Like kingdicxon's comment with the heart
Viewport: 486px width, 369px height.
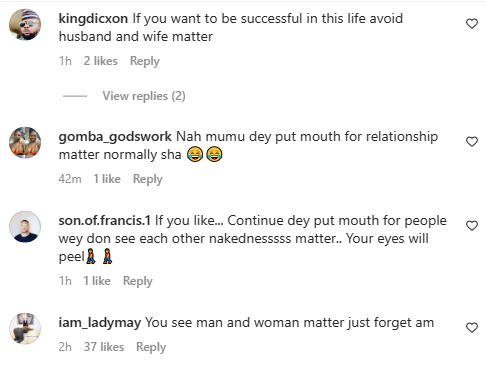pos(472,24)
